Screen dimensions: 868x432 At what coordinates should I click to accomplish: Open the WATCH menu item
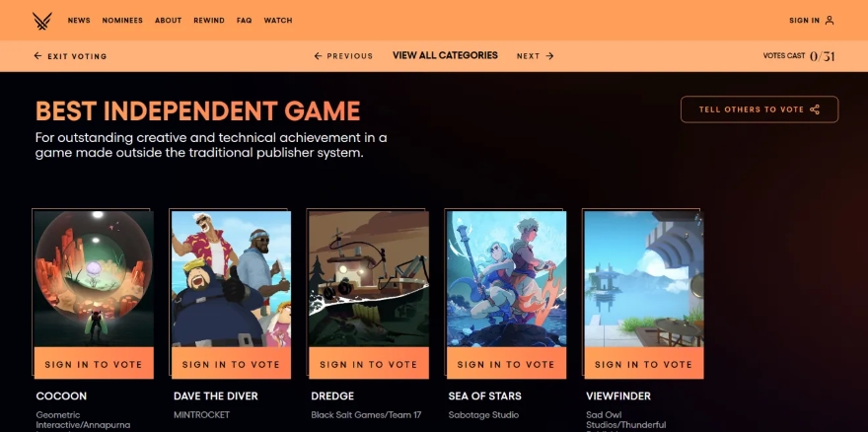[x=278, y=21]
